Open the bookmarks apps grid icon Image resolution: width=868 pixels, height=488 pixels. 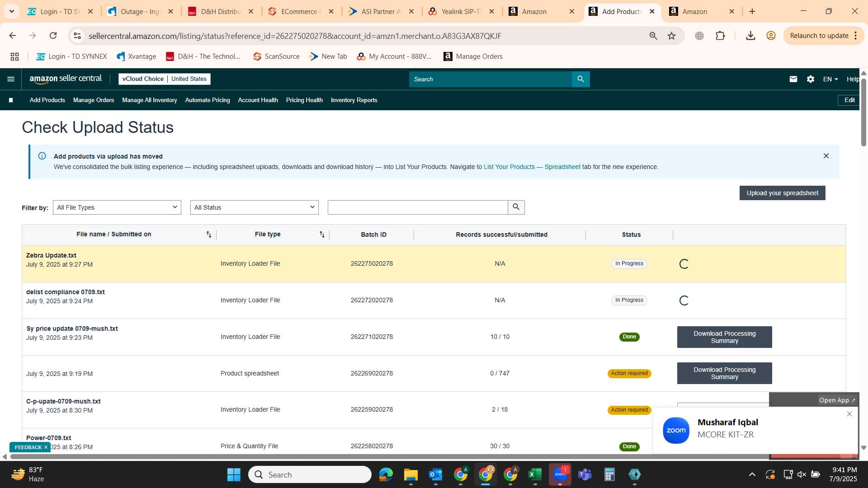(14, 56)
